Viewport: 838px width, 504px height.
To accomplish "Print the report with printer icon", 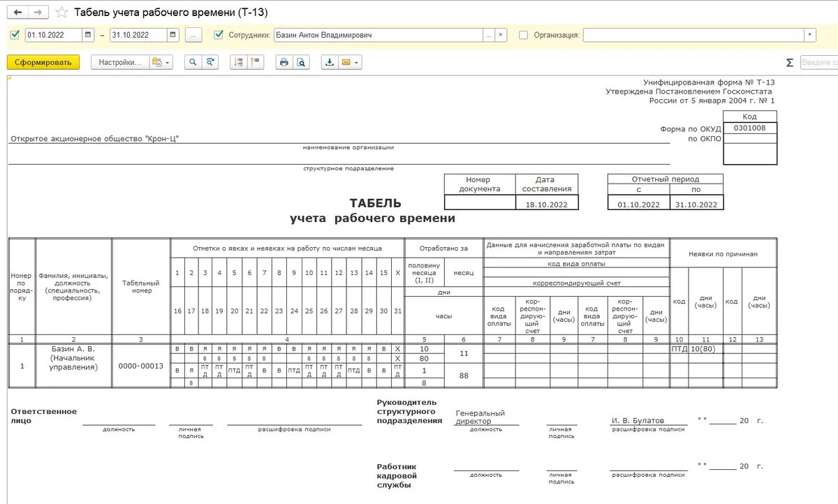I will click(x=284, y=62).
